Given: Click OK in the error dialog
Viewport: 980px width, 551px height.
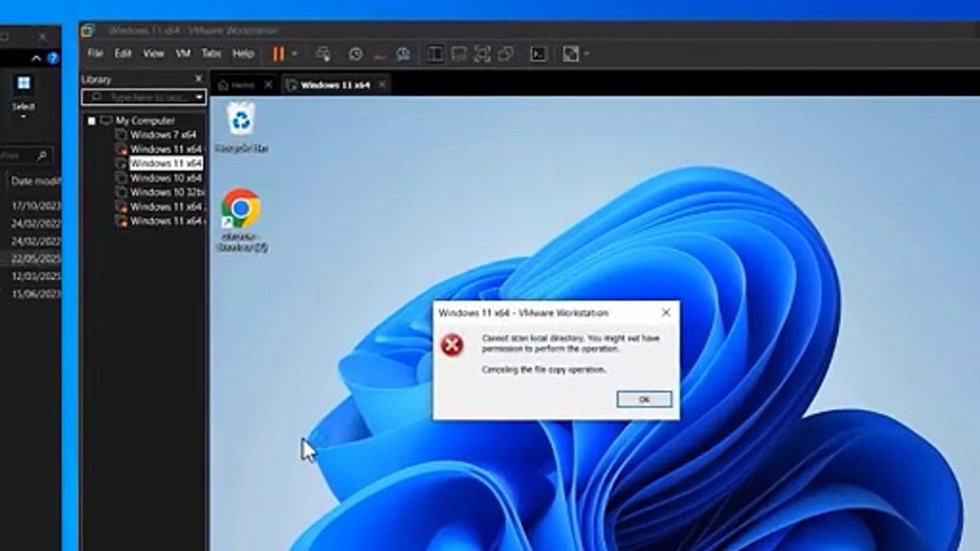Looking at the screenshot, I should click(644, 399).
